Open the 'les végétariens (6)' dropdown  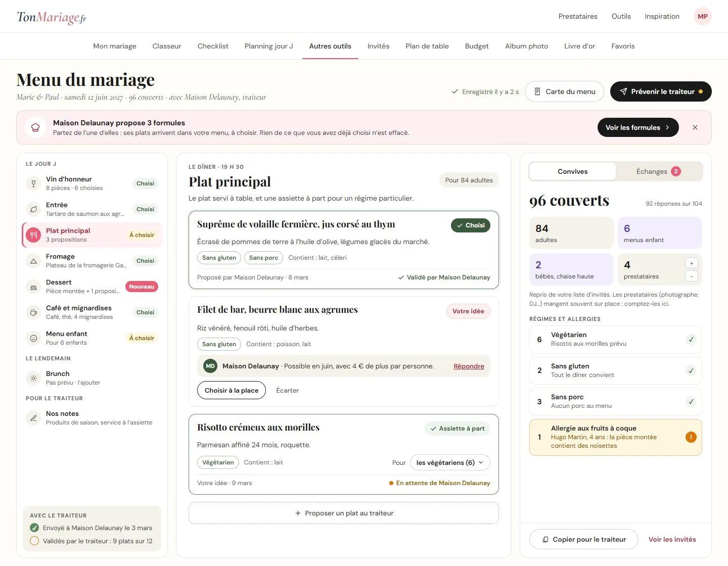click(450, 462)
